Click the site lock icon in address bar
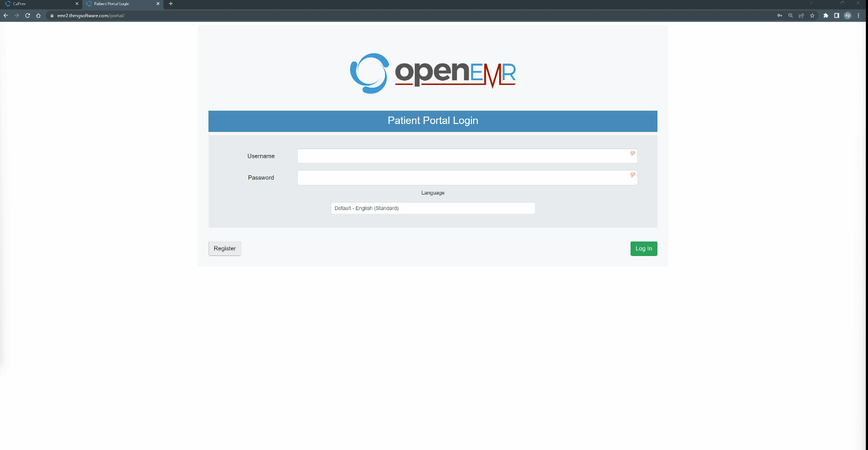Image resolution: width=868 pixels, height=450 pixels. 52,15
